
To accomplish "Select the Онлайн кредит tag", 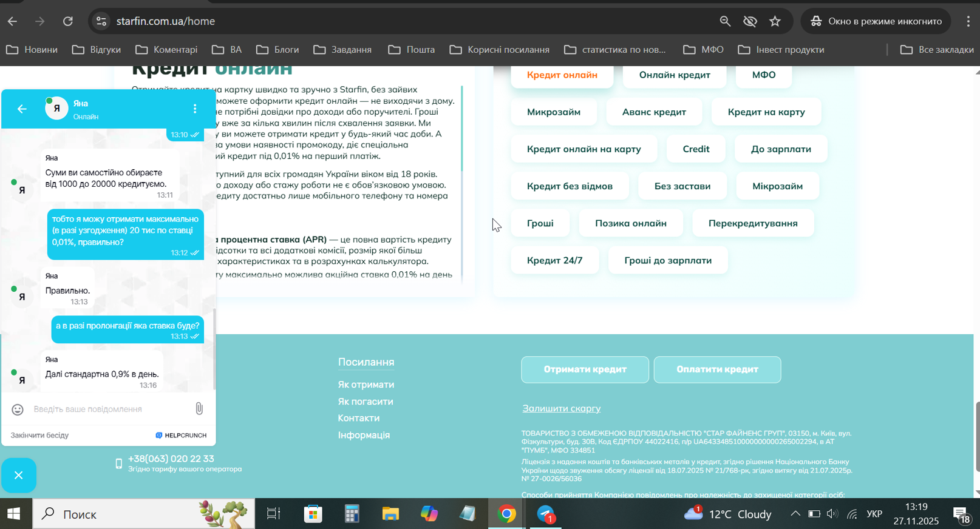I will pos(675,75).
